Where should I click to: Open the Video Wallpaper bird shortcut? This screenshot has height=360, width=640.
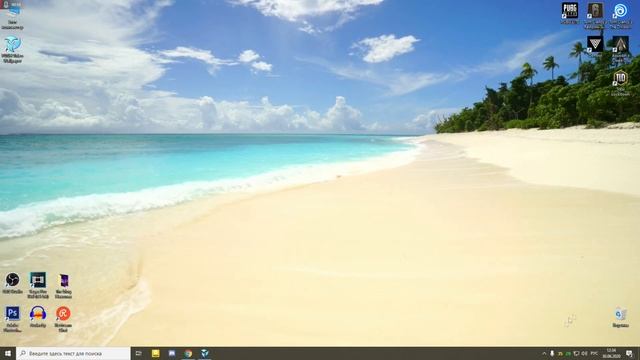12,49
